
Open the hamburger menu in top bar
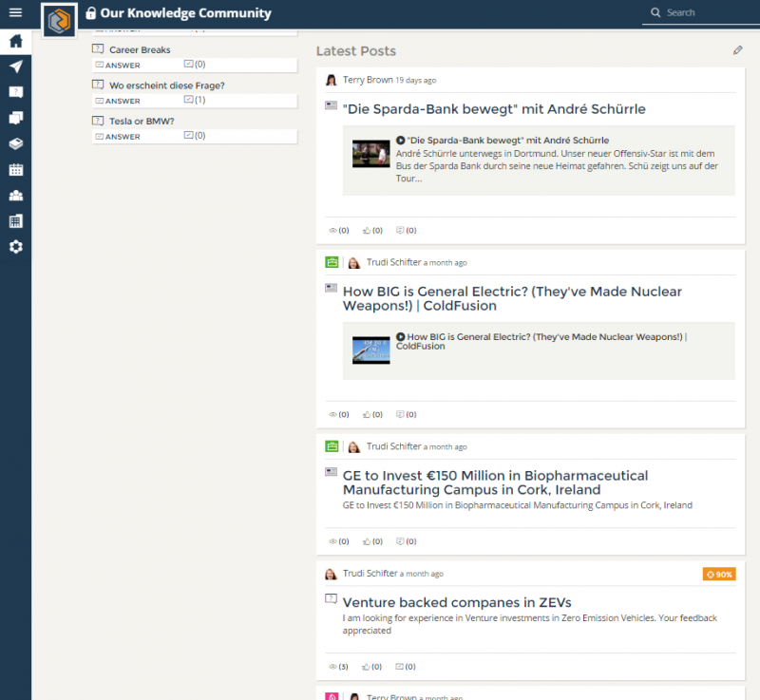point(15,12)
